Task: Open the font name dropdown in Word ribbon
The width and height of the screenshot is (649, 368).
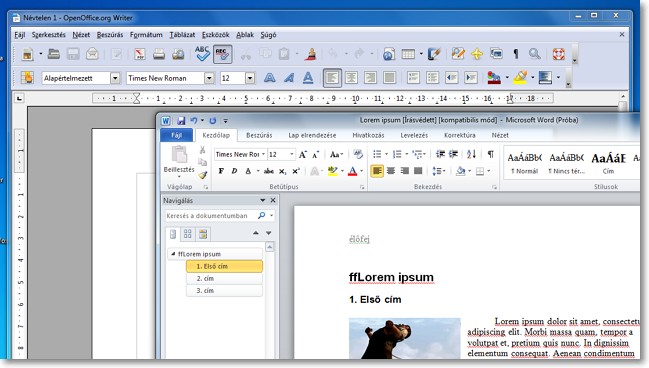Action: point(263,154)
